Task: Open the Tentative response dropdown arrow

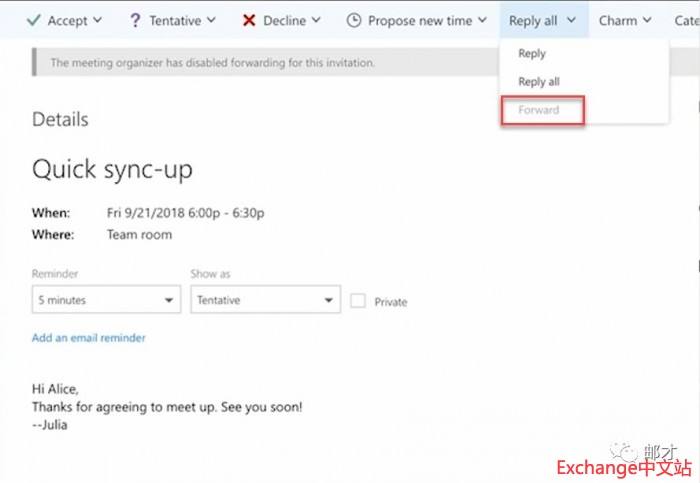Action: pos(210,21)
